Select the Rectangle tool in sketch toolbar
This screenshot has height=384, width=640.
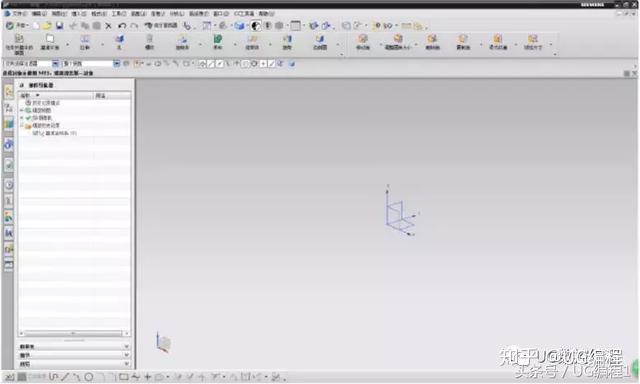click(124, 377)
